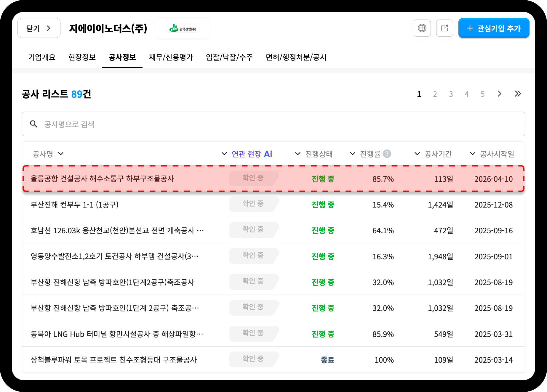Viewport: 547px width, 392px height.
Task: Add company via 관심기업 추가 button
Action: (494, 28)
